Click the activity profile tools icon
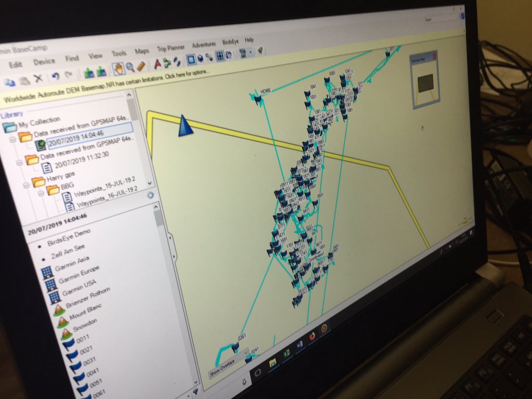This screenshot has width=532, height=399. click(243, 54)
